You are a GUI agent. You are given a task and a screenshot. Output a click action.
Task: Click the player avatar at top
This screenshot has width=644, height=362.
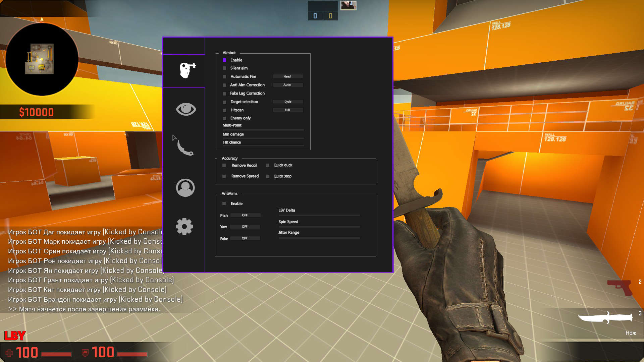[348, 5]
